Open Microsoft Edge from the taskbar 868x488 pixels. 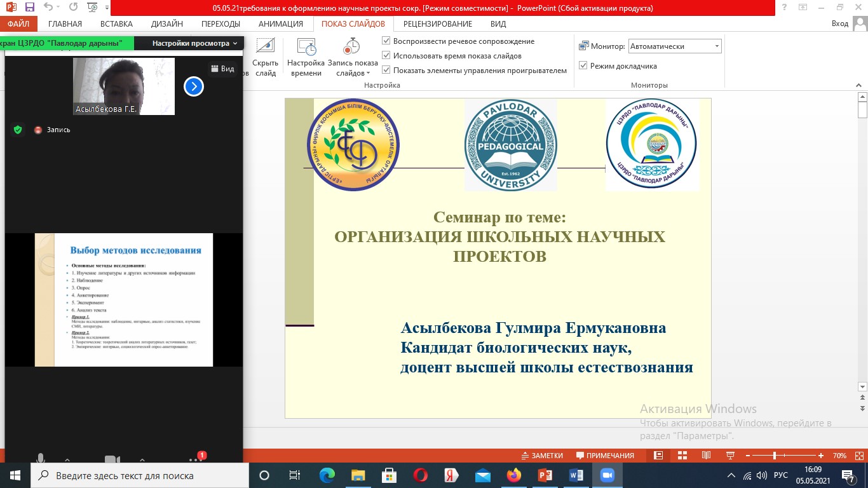tap(327, 475)
